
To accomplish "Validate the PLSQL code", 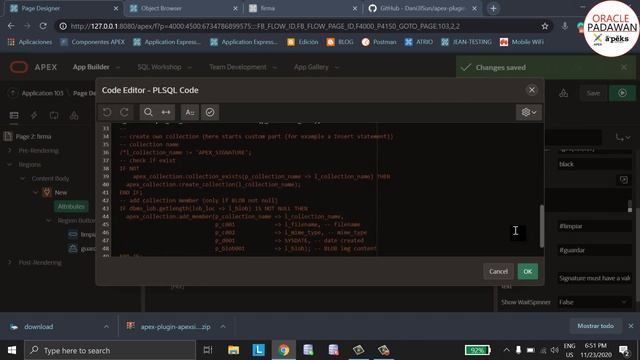I will point(210,112).
